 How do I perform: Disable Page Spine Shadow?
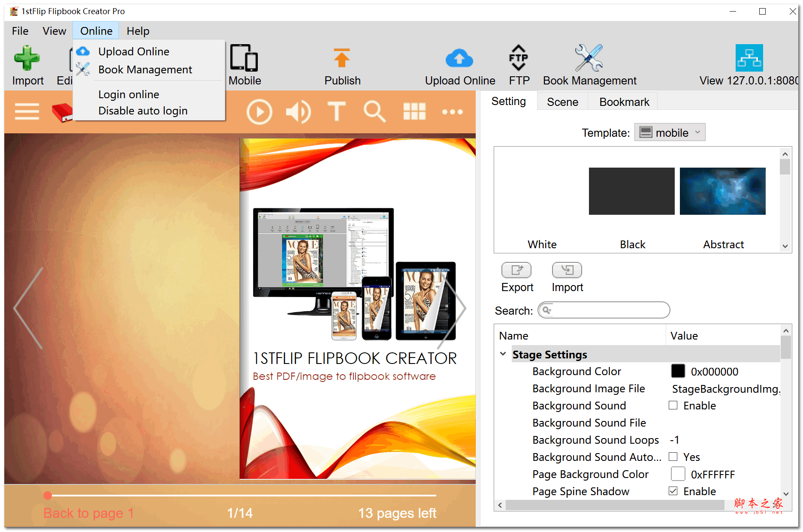point(673,491)
